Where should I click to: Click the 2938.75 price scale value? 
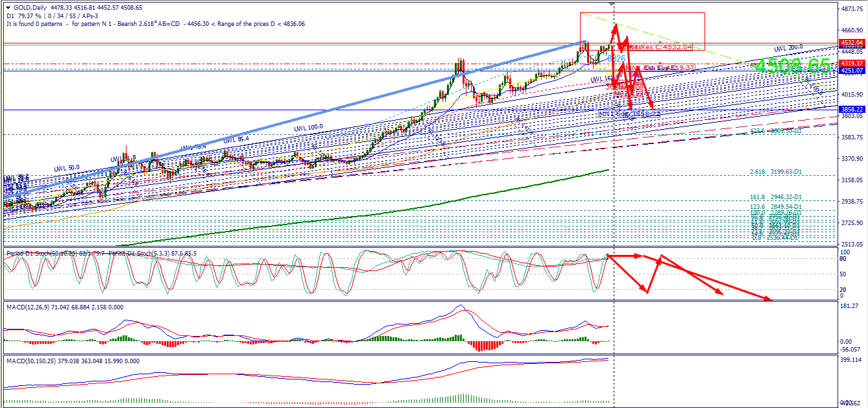point(851,202)
